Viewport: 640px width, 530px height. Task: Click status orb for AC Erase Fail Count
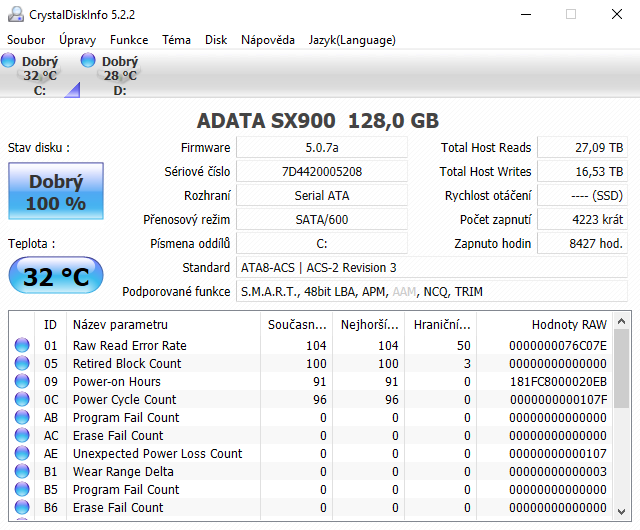(x=22, y=435)
